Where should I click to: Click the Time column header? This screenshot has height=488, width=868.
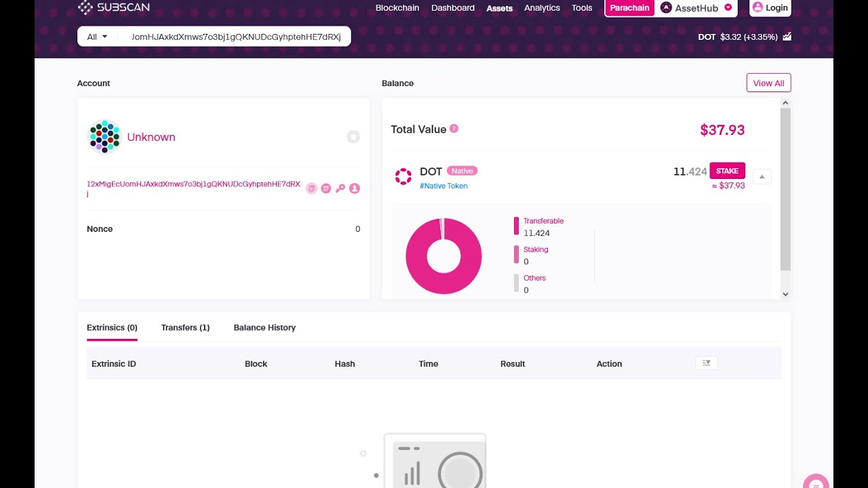(x=428, y=364)
